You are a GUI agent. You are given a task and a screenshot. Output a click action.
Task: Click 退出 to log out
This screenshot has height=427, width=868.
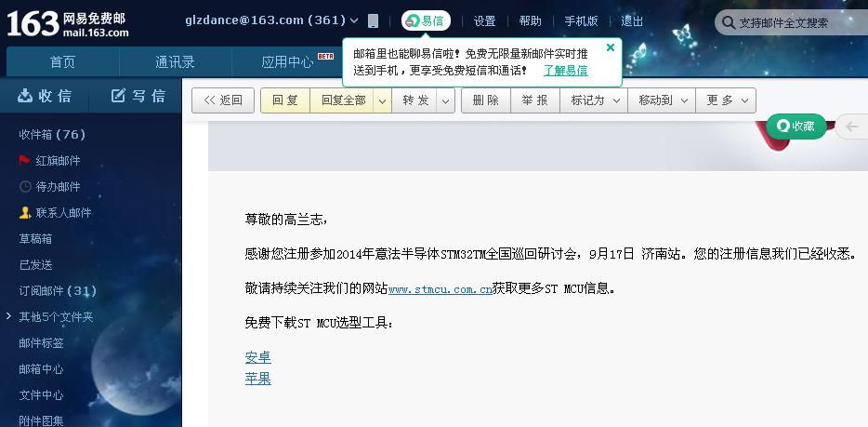pos(632,21)
